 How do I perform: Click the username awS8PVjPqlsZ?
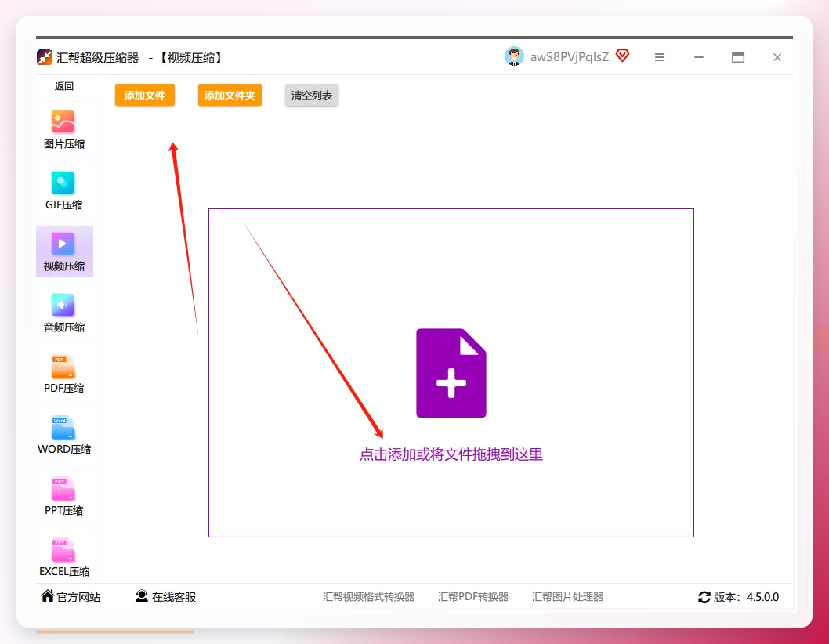pyautogui.click(x=570, y=57)
